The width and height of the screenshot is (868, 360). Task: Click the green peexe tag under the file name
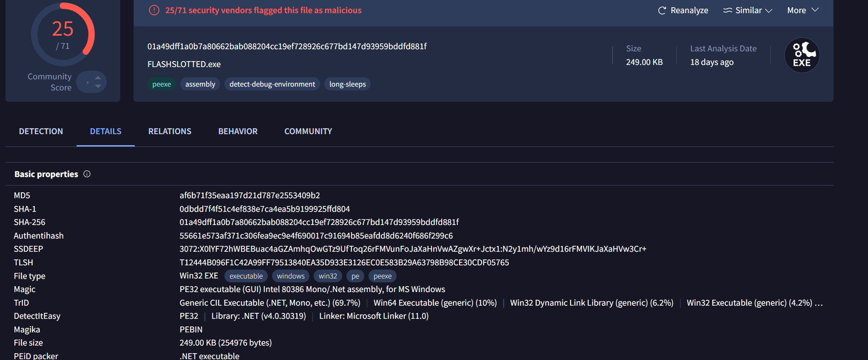click(x=162, y=84)
